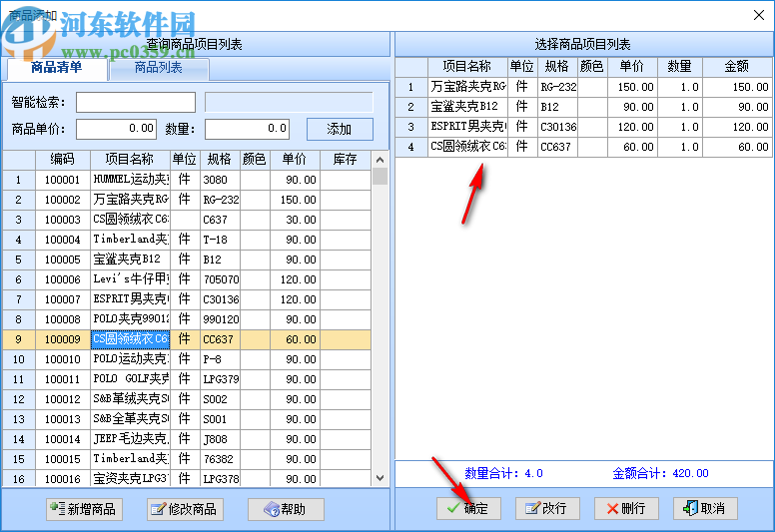This screenshot has width=775, height=532.
Task: Select POLO GOLF夹克 row 100011
Action: tap(187, 379)
